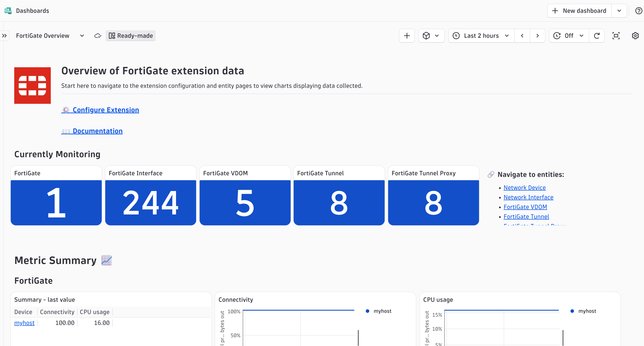Go to next timeframe arrow

(x=538, y=36)
